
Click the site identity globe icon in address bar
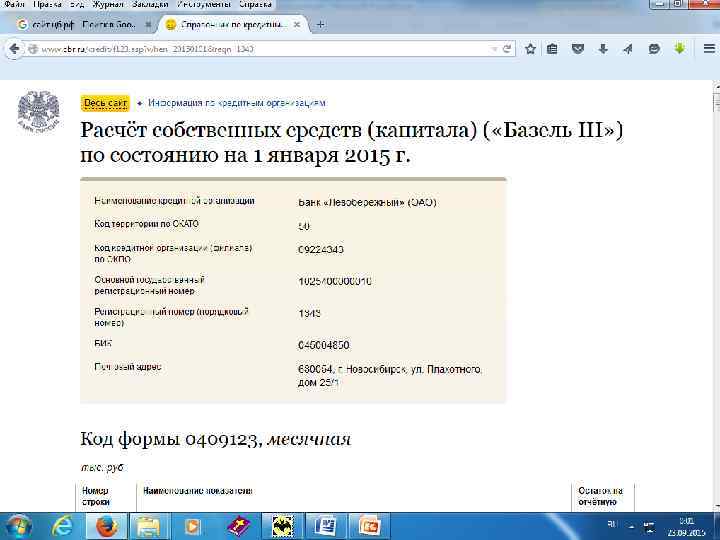[32, 49]
